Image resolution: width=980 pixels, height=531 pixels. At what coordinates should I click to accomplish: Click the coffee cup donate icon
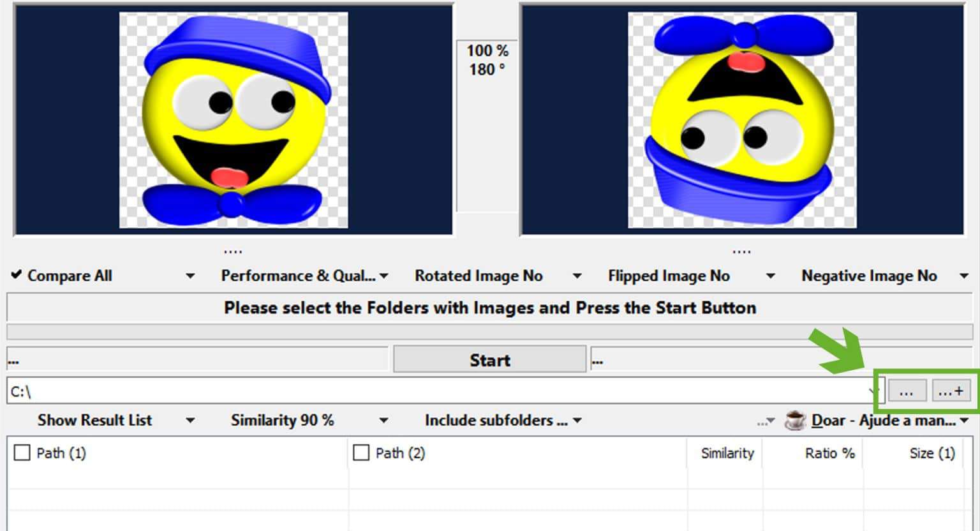[795, 421]
